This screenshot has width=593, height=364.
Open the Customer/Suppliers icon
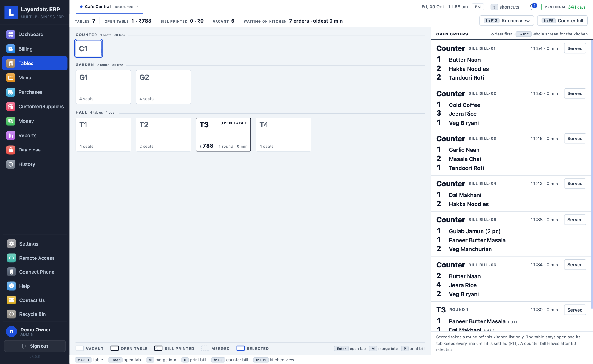click(11, 106)
